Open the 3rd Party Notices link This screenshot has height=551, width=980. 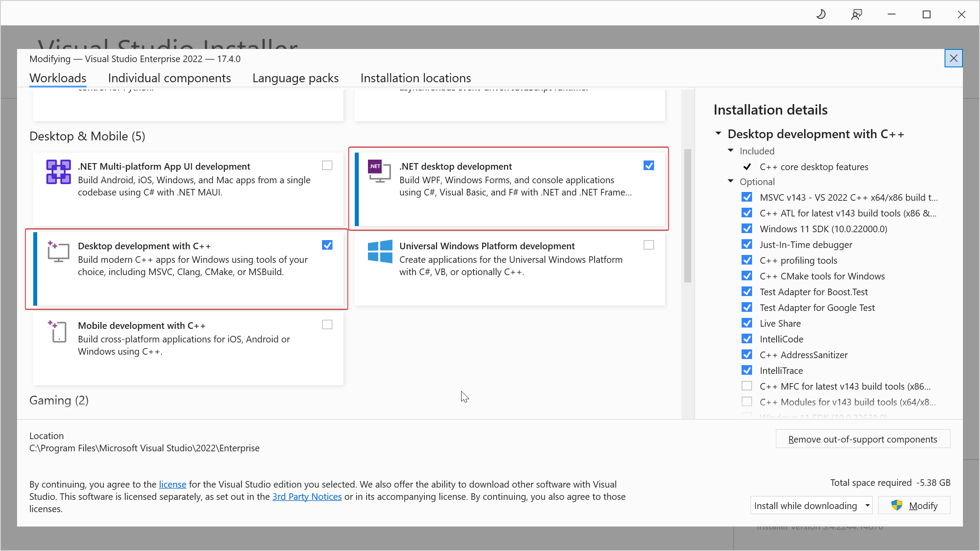point(307,496)
